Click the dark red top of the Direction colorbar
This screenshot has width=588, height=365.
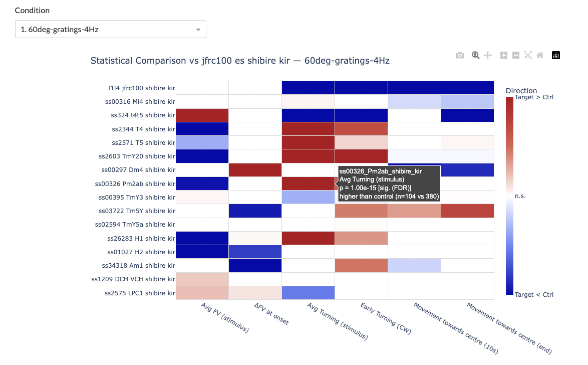[x=509, y=103]
